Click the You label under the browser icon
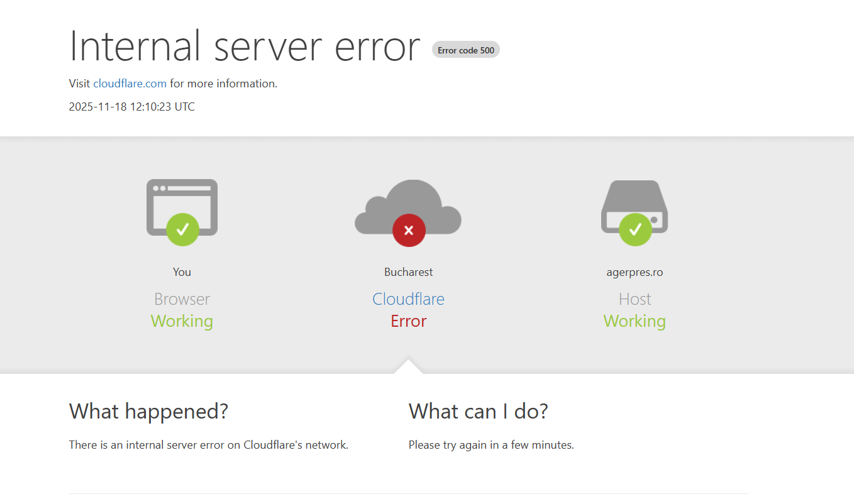This screenshot has width=854, height=504. [x=182, y=271]
